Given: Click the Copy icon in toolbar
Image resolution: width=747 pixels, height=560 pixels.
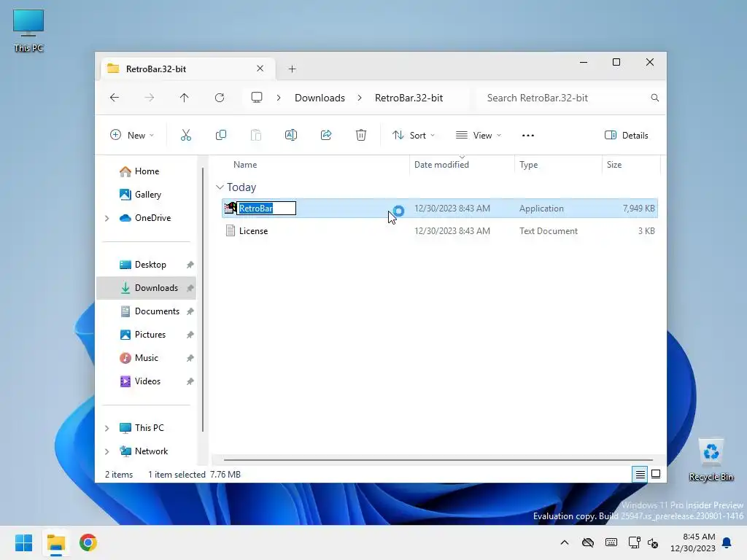Looking at the screenshot, I should (220, 135).
